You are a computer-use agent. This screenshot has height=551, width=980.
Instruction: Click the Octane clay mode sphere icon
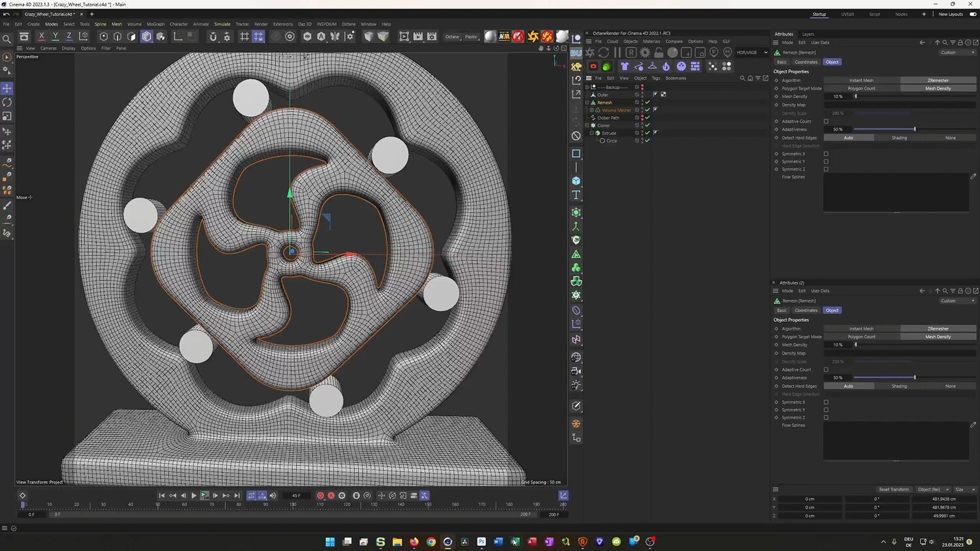click(672, 52)
